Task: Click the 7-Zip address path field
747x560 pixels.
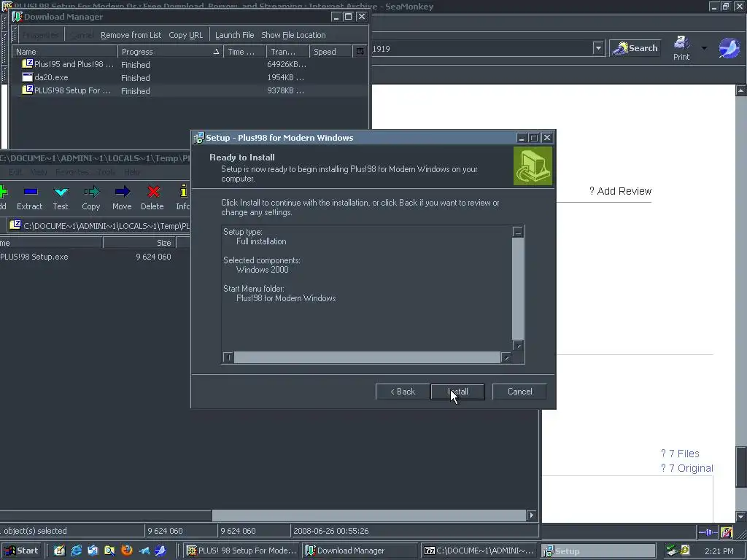Action: pos(100,226)
